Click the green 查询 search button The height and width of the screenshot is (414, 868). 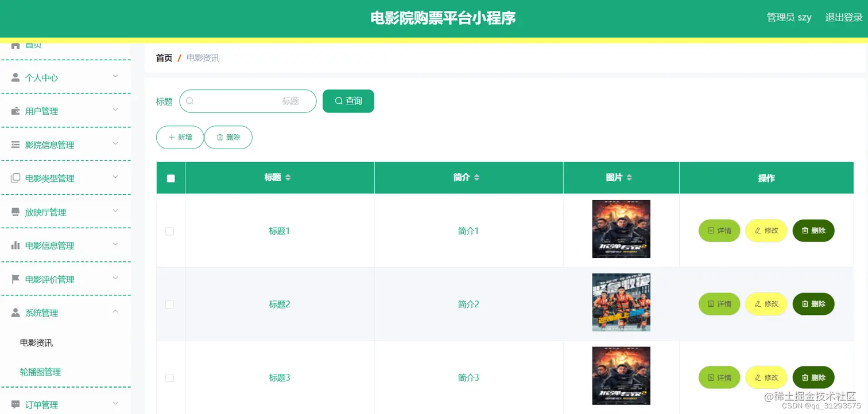point(348,101)
